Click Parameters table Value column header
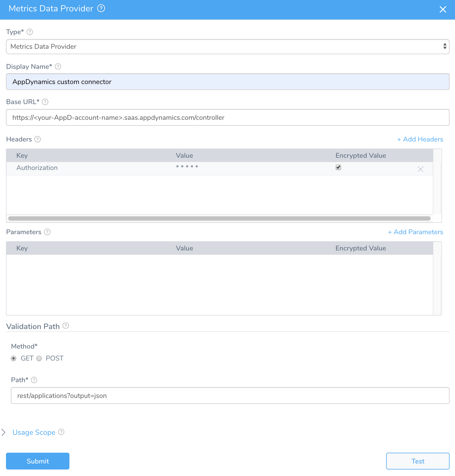The width and height of the screenshot is (455, 476). pyautogui.click(x=184, y=248)
